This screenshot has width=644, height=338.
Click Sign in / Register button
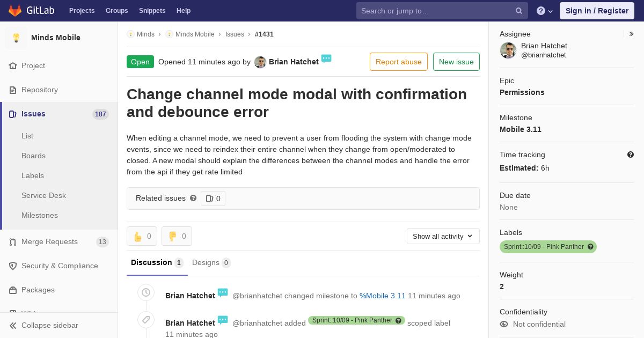coord(597,11)
